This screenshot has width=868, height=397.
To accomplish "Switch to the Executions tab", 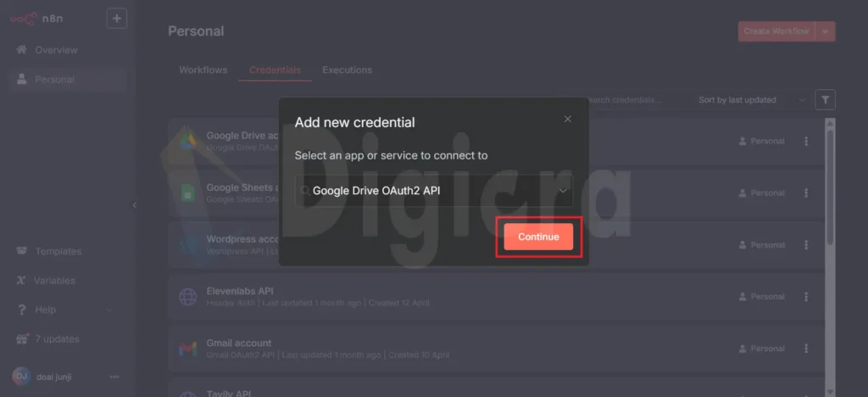I will coord(347,70).
